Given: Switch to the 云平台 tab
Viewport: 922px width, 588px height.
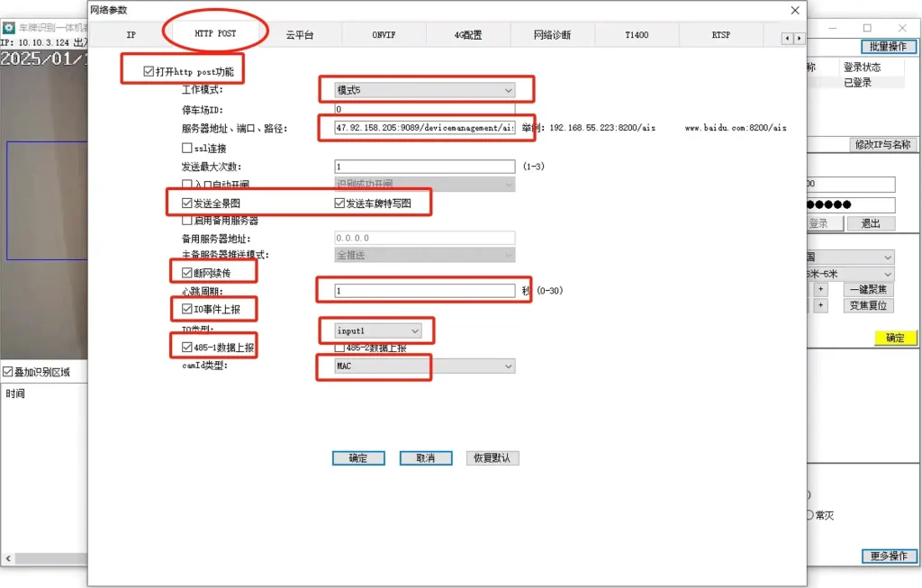Looking at the screenshot, I should [299, 34].
